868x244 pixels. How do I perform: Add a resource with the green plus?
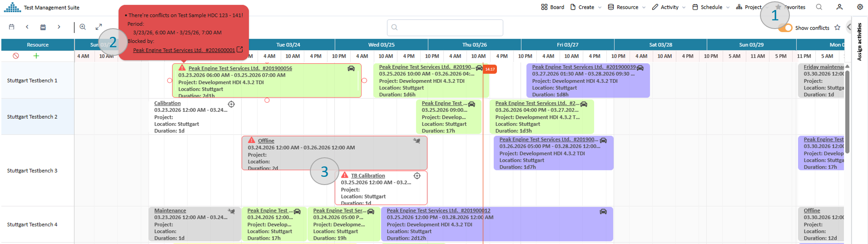tap(36, 56)
